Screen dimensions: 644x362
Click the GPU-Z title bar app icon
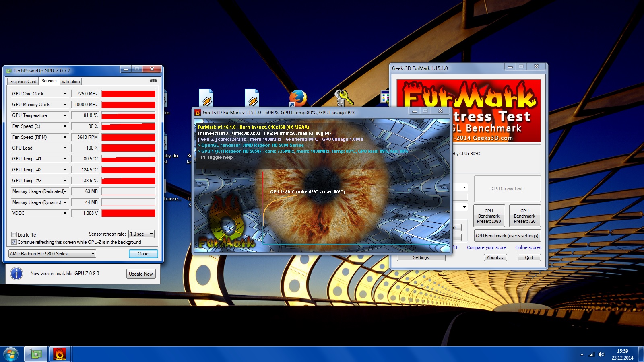coord(9,71)
